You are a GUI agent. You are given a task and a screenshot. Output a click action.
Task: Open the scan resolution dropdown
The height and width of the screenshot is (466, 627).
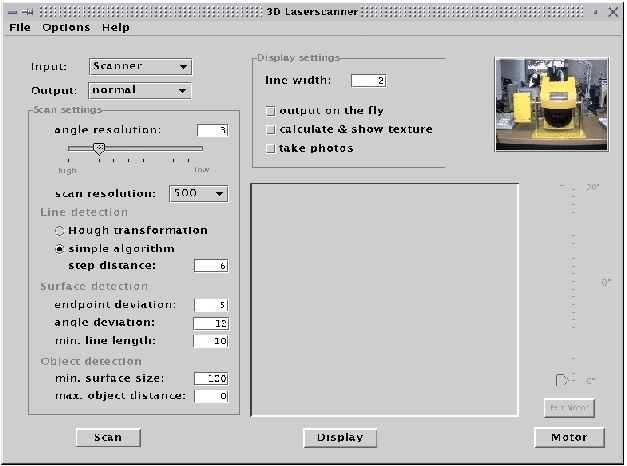[x=198, y=193]
